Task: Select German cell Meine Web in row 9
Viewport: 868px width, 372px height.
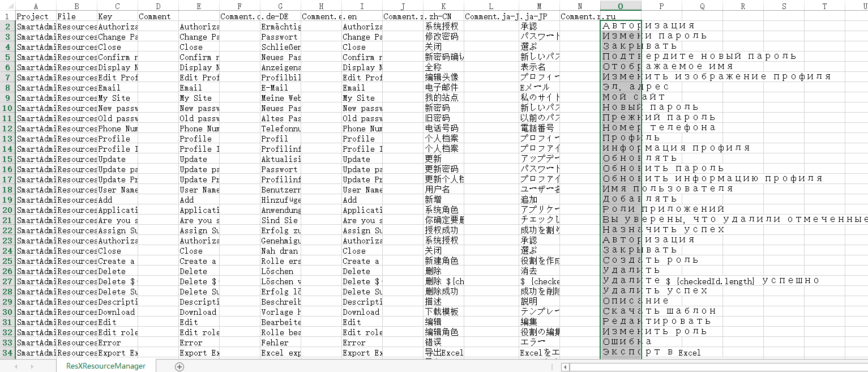Action: click(x=280, y=98)
